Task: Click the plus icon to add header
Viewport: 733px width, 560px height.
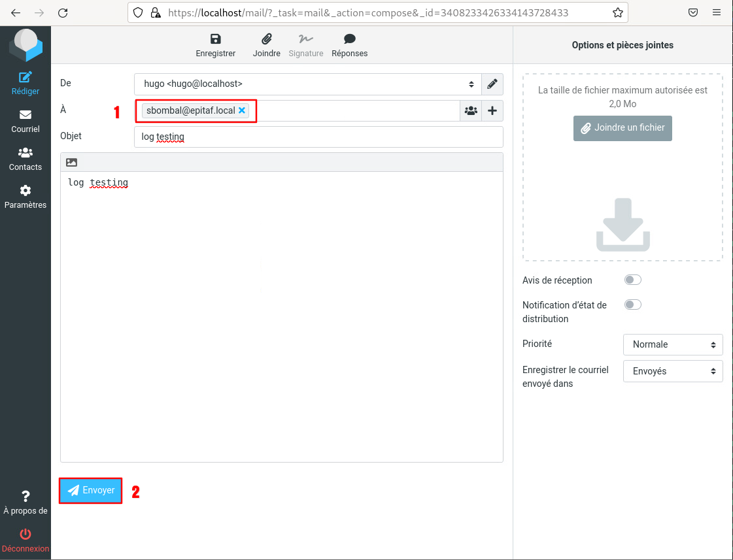Action: pyautogui.click(x=492, y=111)
